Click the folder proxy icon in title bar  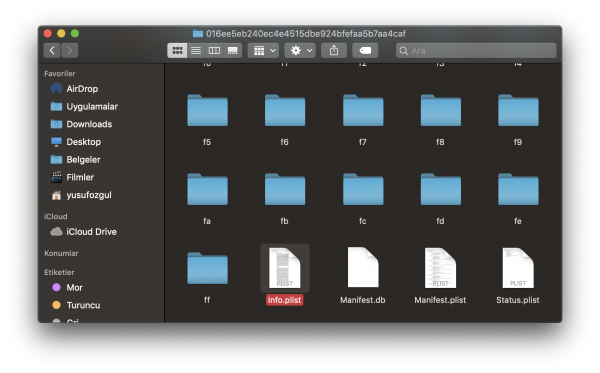coord(198,34)
